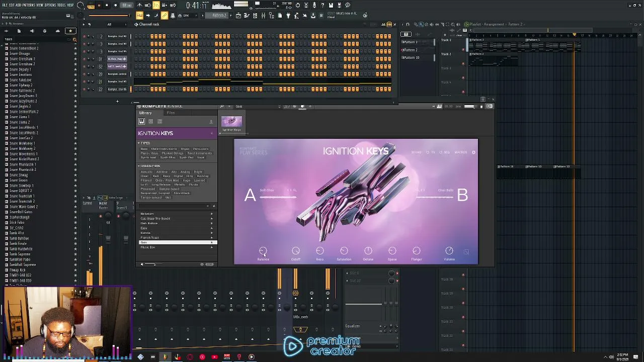Click the preset preview speaker icon
Image resolution: width=644 pixels, height=362 pixels.
pos(142,264)
